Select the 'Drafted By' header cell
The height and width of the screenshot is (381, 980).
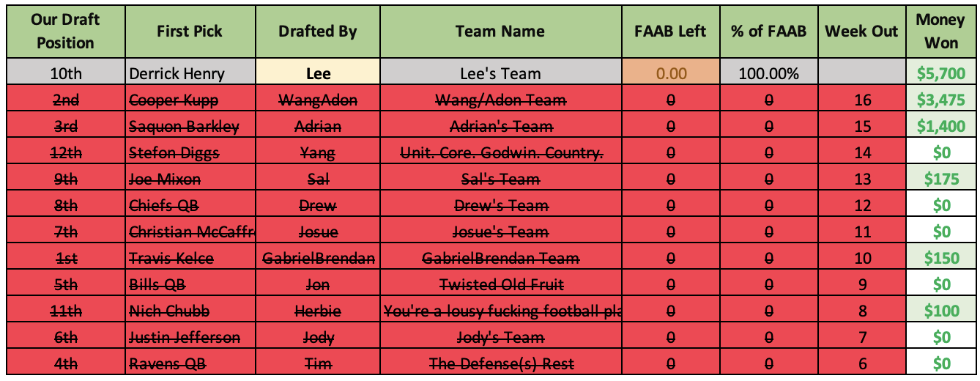(318, 32)
